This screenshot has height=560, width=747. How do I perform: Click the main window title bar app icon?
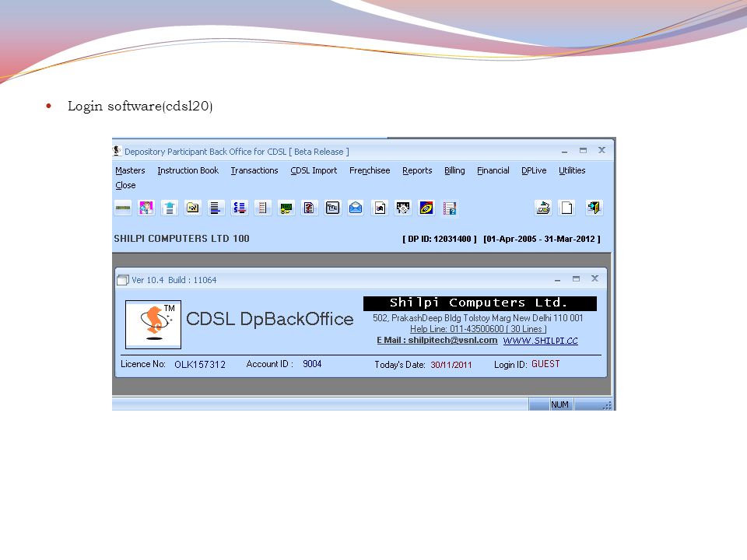click(x=117, y=151)
